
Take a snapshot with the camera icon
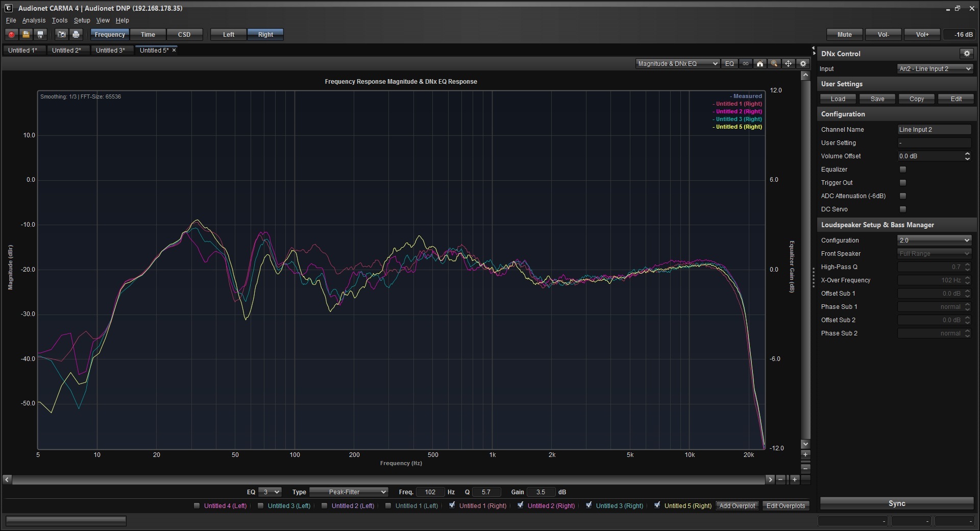[62, 35]
